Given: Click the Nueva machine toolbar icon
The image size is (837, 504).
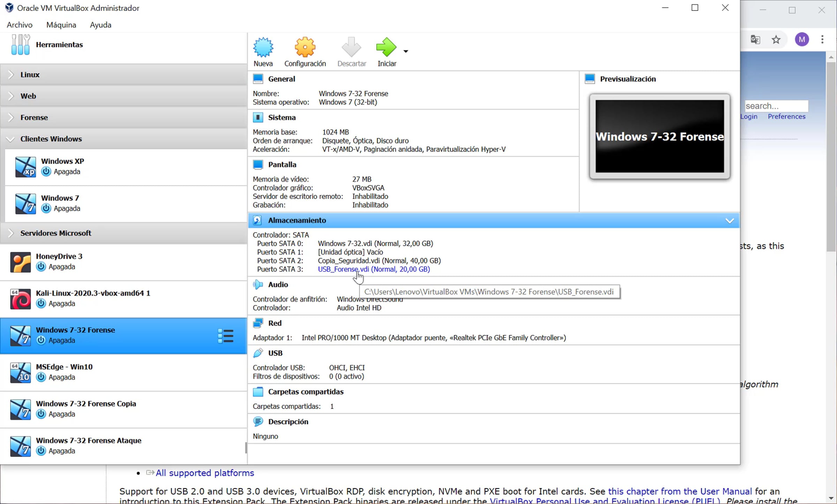Looking at the screenshot, I should click(x=263, y=48).
